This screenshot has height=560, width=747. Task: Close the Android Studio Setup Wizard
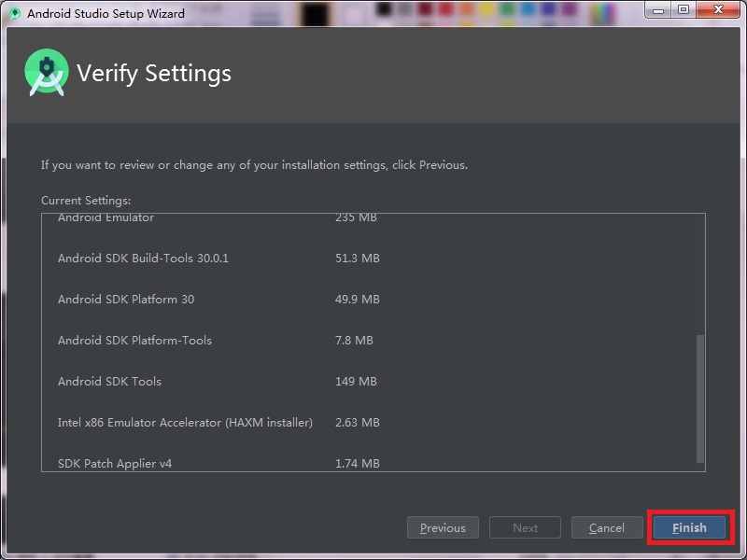point(716,9)
